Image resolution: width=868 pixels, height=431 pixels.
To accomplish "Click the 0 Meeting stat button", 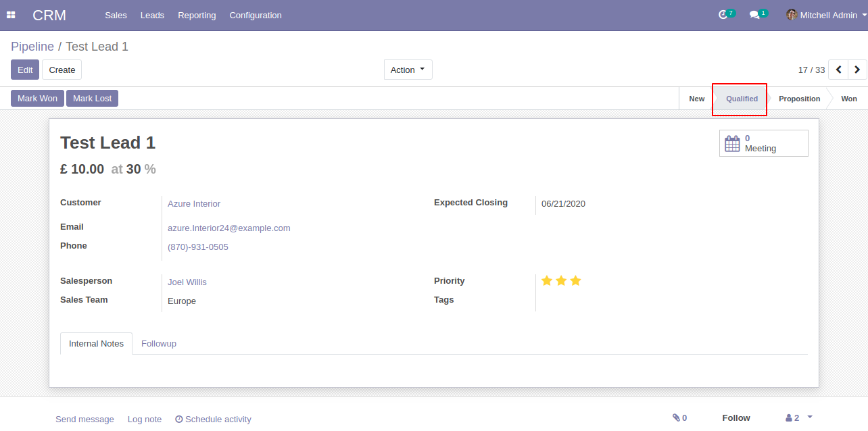I will (764, 143).
